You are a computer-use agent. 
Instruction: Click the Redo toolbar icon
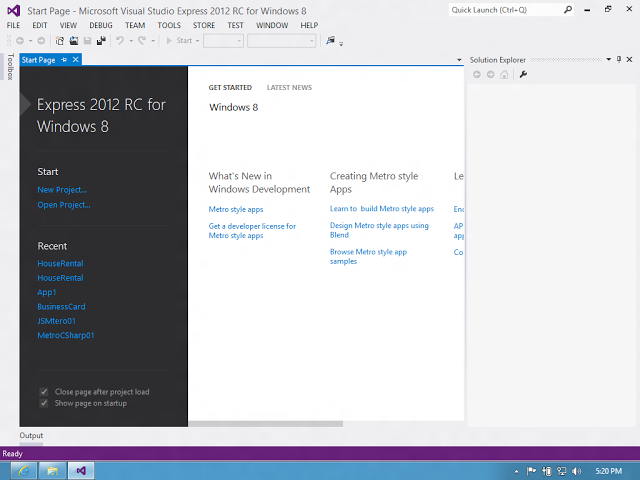(x=142, y=41)
